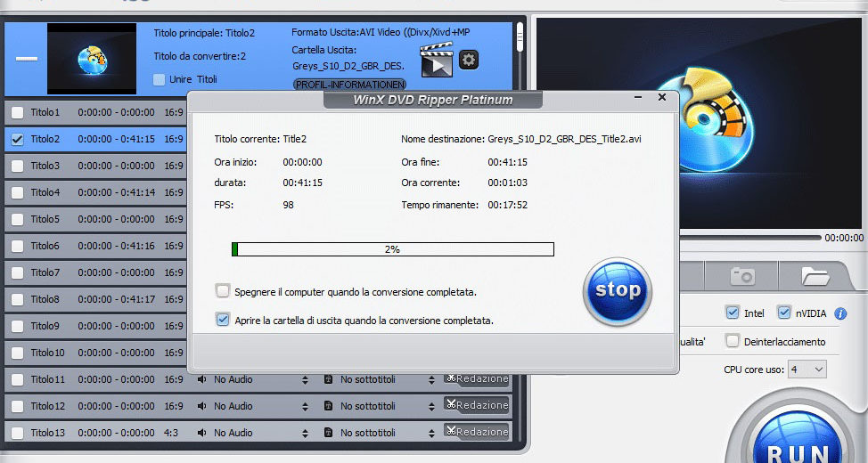The image size is (868, 463).
Task: Toggle the Deinterlacciamento checkbox
Action: 732,341
